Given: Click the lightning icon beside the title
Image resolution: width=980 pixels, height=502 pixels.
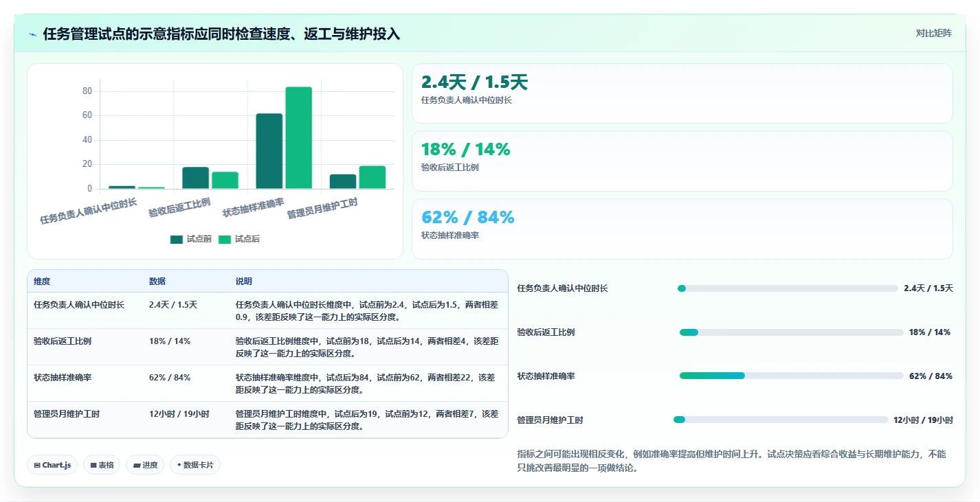Looking at the screenshot, I should [x=33, y=34].
